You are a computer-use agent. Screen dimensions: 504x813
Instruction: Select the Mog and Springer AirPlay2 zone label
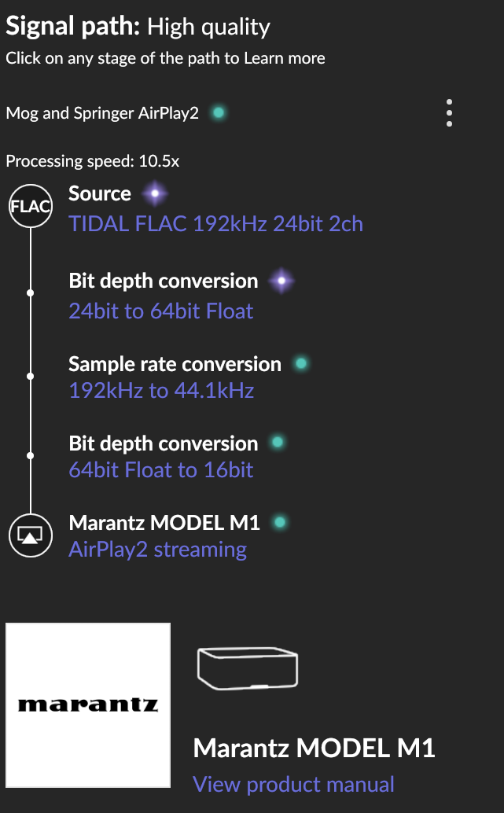[102, 113]
